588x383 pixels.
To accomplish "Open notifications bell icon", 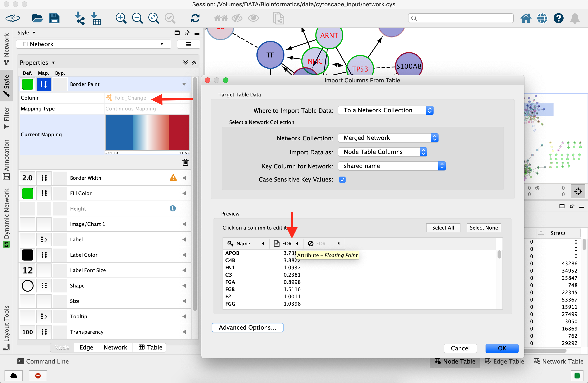I will click(x=575, y=18).
